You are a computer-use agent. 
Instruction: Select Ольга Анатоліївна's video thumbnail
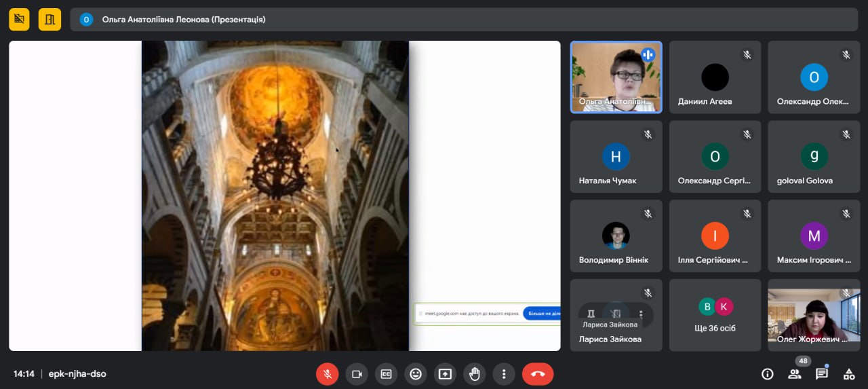point(616,77)
